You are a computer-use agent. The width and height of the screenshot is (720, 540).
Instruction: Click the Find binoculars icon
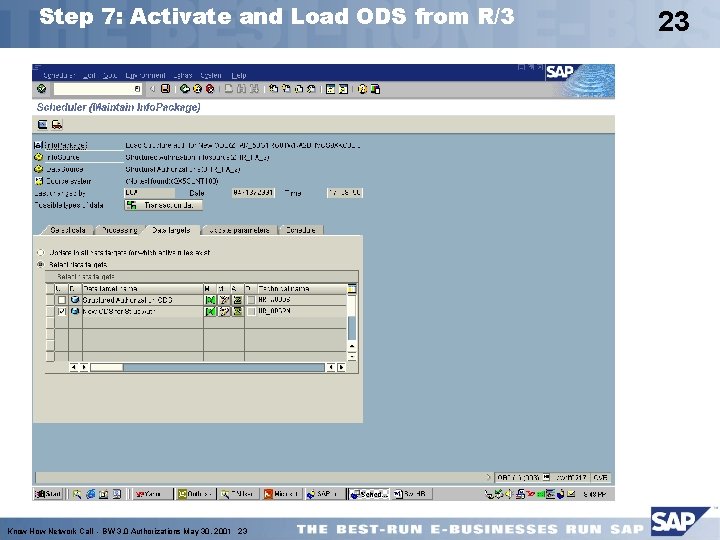pos(242,89)
